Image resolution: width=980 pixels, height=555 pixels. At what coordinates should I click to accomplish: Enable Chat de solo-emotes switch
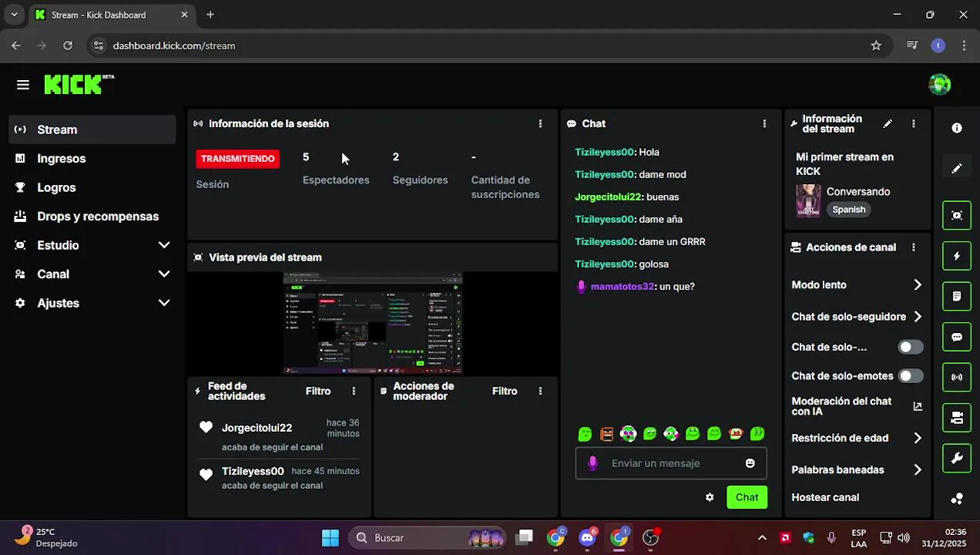[911, 376]
